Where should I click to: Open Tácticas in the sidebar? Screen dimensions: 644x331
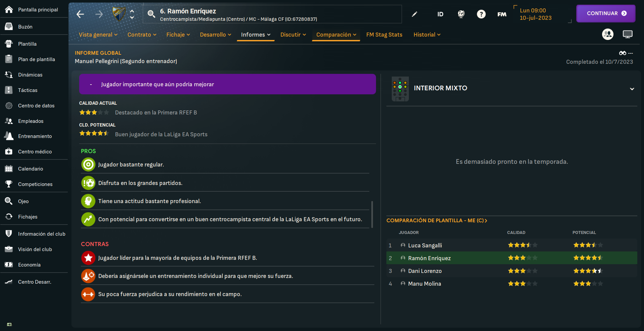tap(34, 90)
